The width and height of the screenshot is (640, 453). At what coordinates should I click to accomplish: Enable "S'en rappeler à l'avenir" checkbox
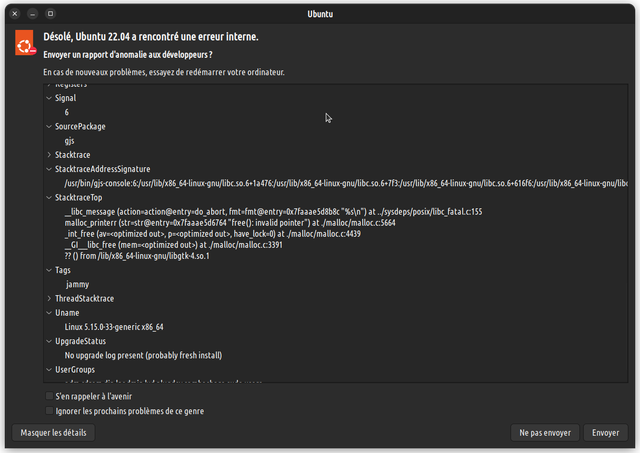point(49,396)
